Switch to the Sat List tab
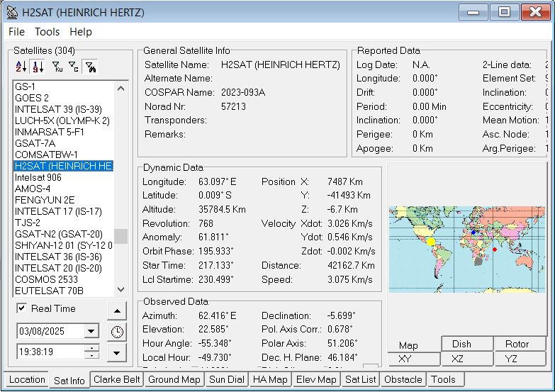This screenshot has height=392, width=555. [360, 380]
